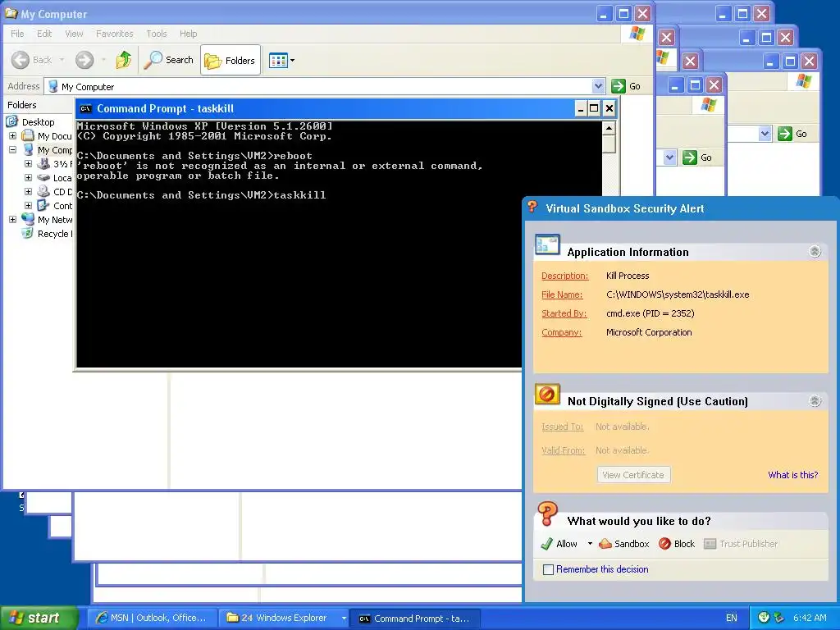
Task: Click the File Name link in alert
Action: [561, 294]
